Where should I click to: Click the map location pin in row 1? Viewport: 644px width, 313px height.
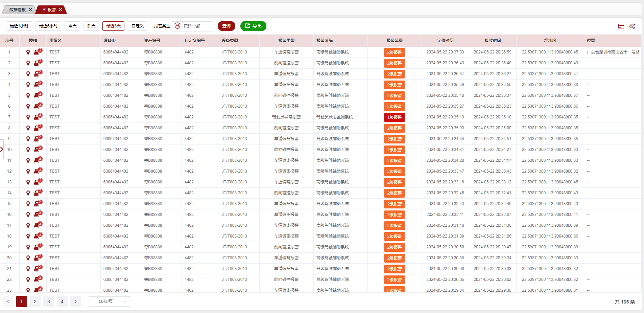(x=28, y=52)
